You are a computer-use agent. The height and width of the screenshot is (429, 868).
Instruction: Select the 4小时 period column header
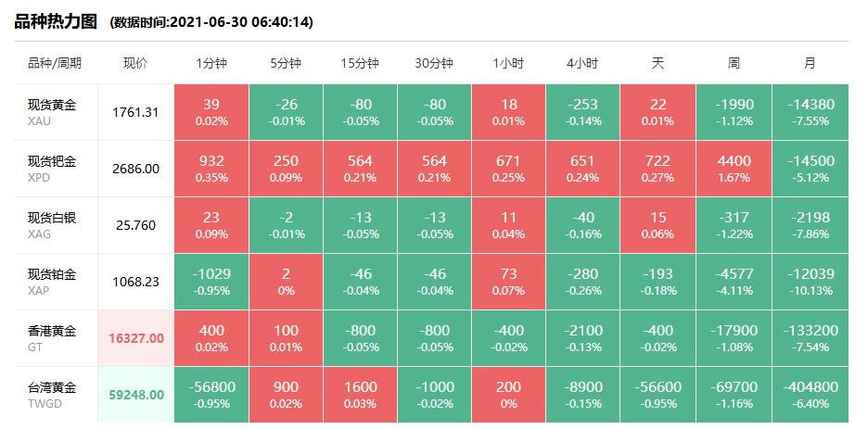[582, 63]
